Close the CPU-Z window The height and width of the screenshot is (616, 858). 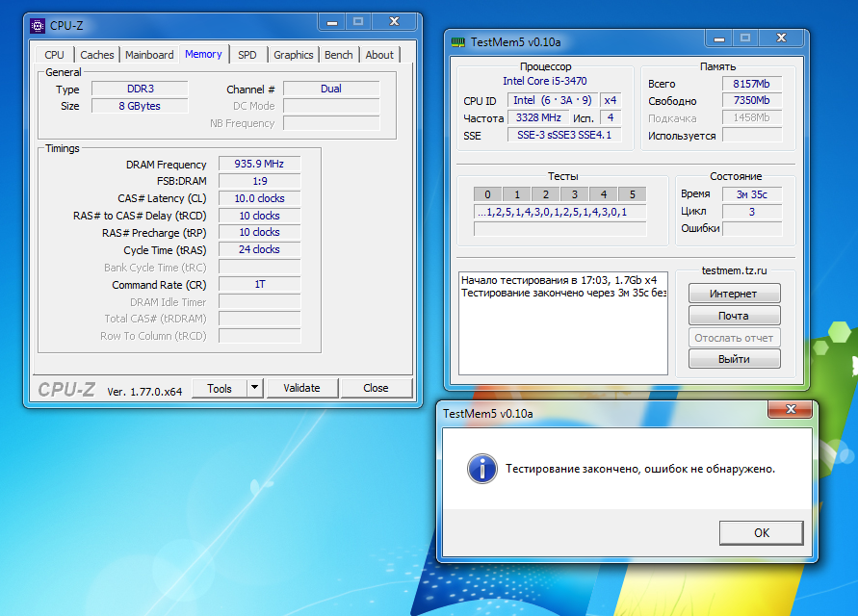(394, 22)
